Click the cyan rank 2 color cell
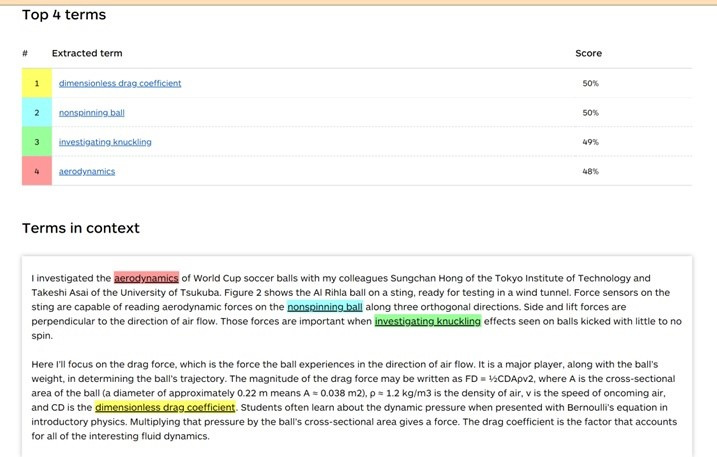Screen dimensions: 717x457 37,113
